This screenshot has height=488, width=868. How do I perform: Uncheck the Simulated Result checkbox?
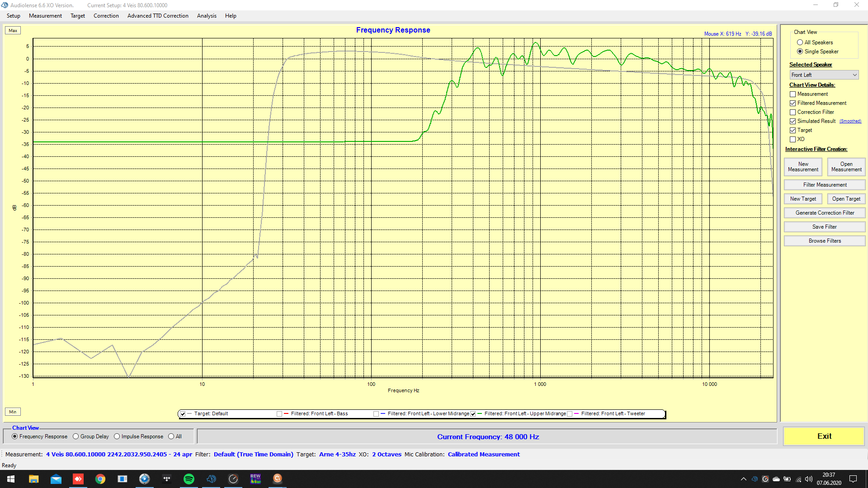tap(793, 121)
